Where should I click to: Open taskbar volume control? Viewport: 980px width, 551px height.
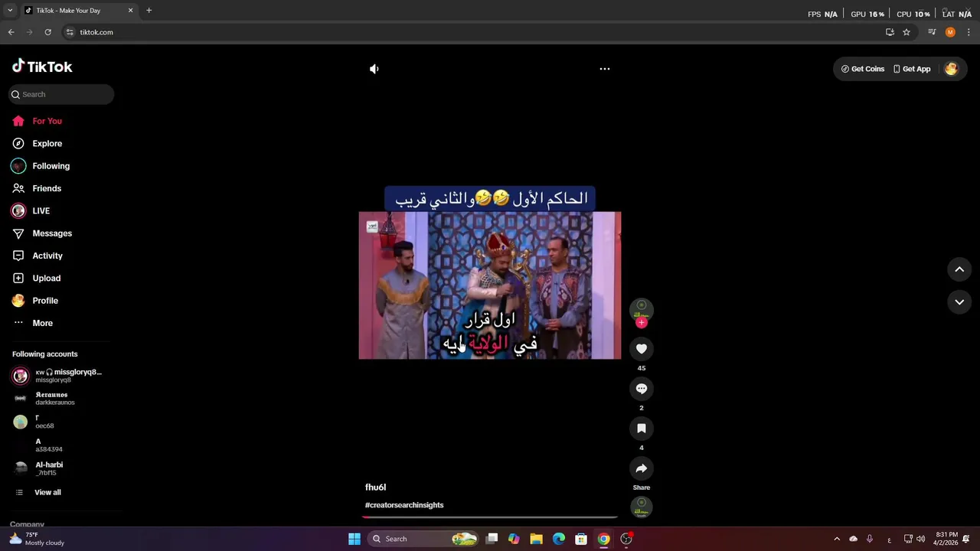pos(920,539)
